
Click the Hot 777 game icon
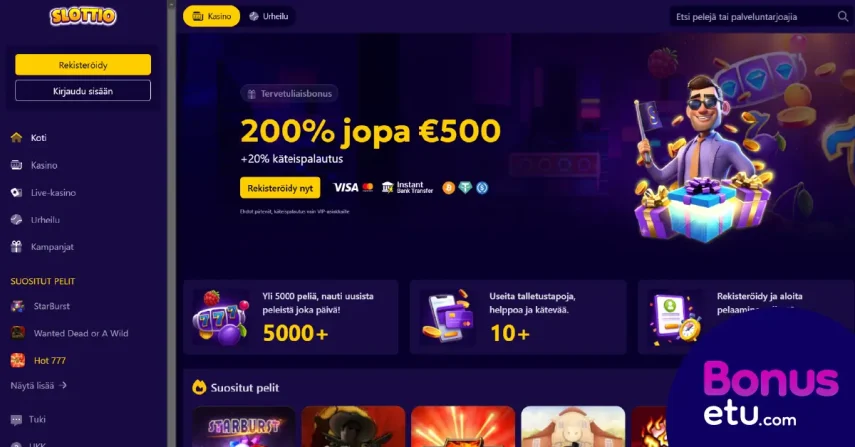coord(17,360)
